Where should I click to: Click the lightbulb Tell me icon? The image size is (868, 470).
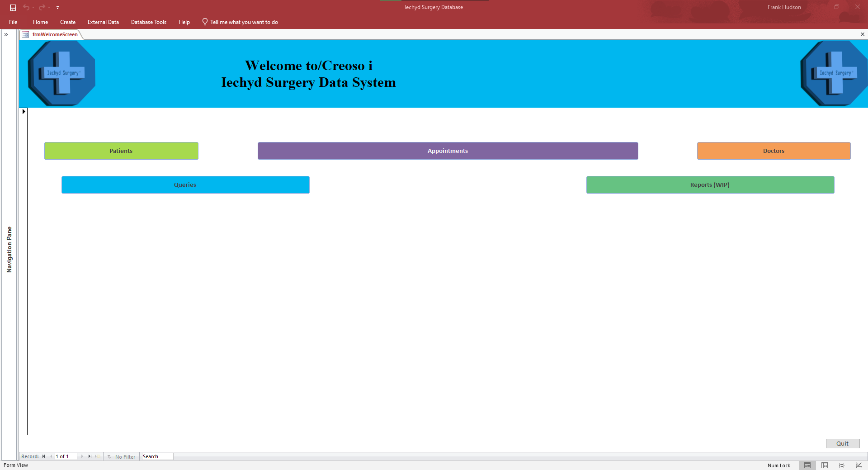[x=205, y=22]
